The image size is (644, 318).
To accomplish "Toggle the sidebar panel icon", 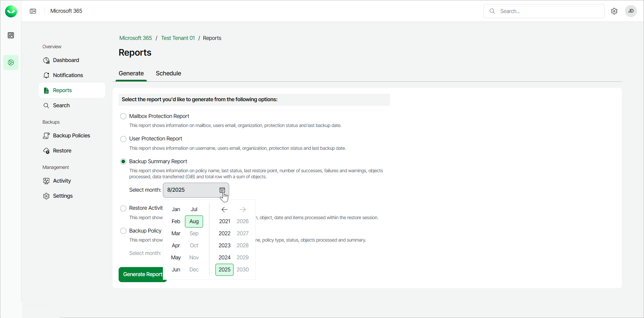I will pyautogui.click(x=33, y=11).
